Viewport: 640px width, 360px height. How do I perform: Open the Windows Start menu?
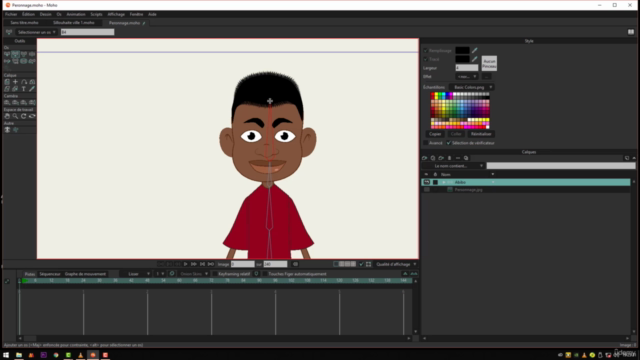[6, 355]
